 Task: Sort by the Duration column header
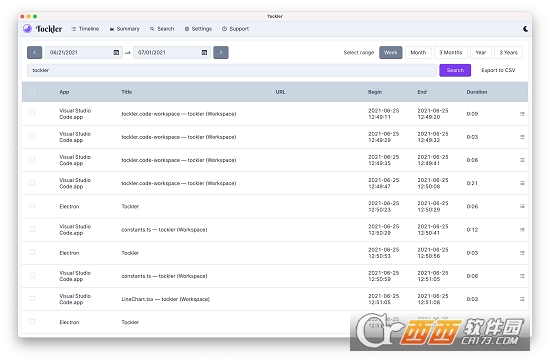click(x=477, y=92)
